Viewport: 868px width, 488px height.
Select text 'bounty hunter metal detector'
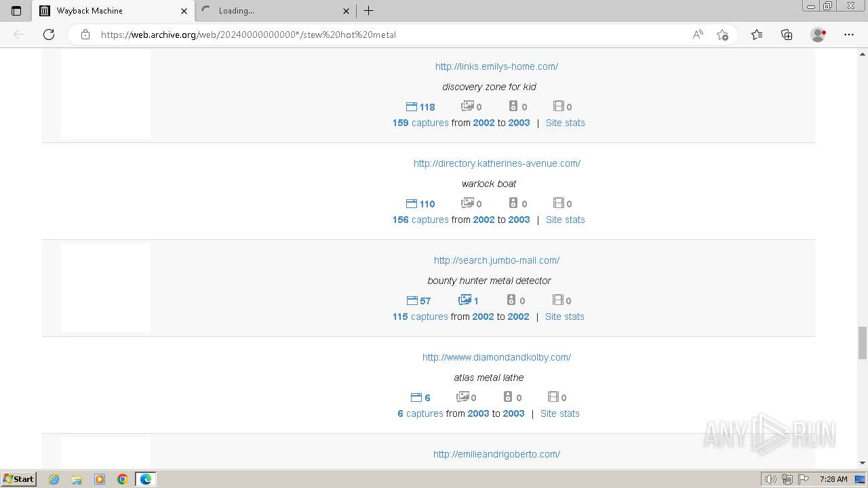point(489,281)
